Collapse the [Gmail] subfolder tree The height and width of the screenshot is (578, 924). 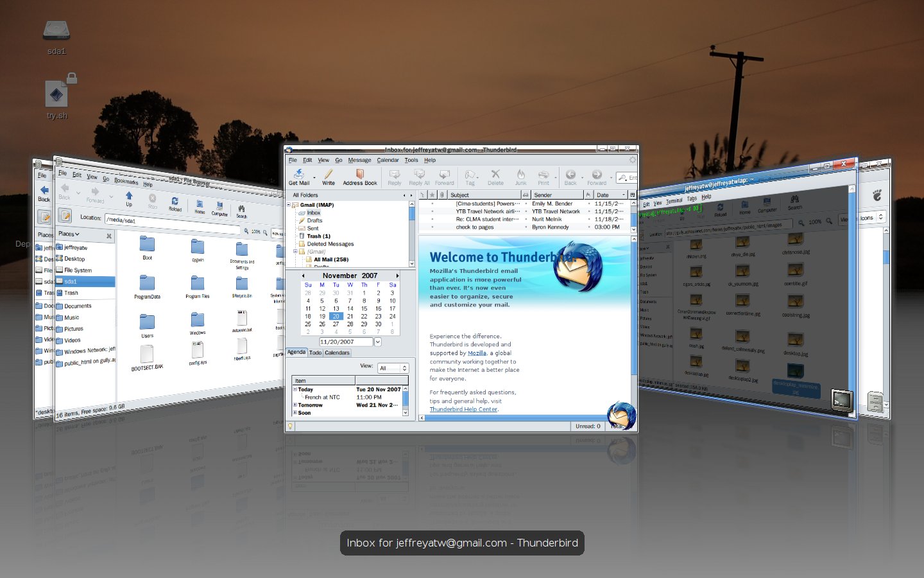click(295, 251)
